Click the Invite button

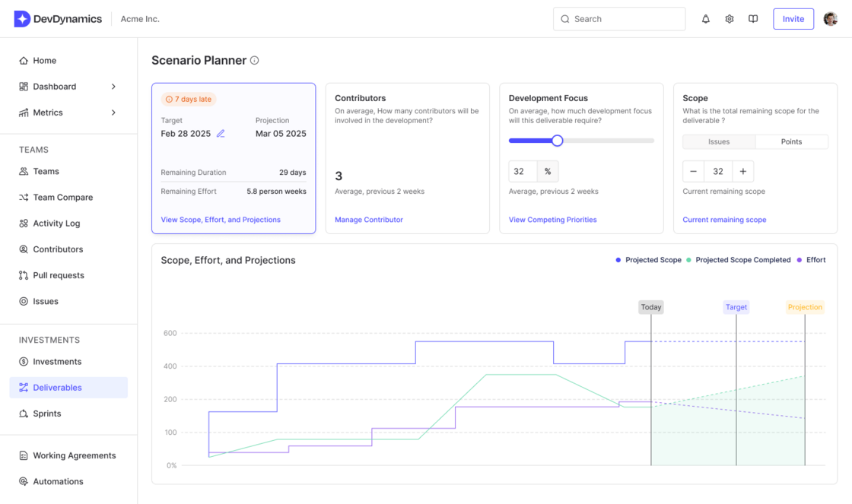[x=793, y=19]
